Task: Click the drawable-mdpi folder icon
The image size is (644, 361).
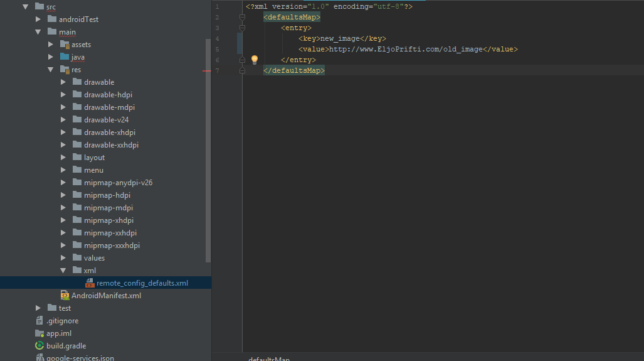Action: pos(77,107)
